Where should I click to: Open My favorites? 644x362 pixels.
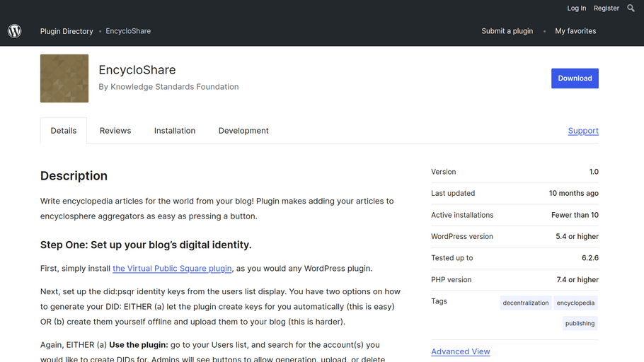tap(575, 31)
